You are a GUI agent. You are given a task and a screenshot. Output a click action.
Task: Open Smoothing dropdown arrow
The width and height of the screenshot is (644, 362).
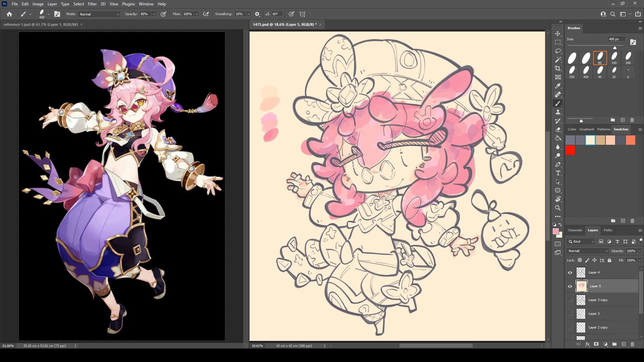(x=249, y=14)
